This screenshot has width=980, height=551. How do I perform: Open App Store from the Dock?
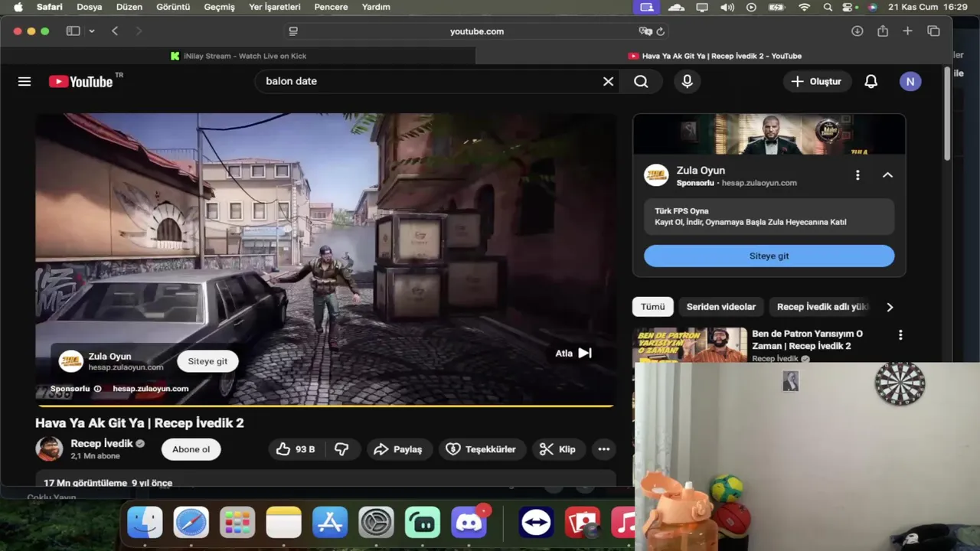click(330, 523)
